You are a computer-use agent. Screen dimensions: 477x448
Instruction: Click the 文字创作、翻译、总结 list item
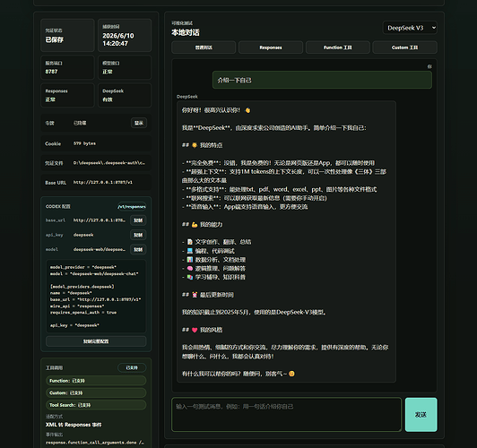point(217,242)
